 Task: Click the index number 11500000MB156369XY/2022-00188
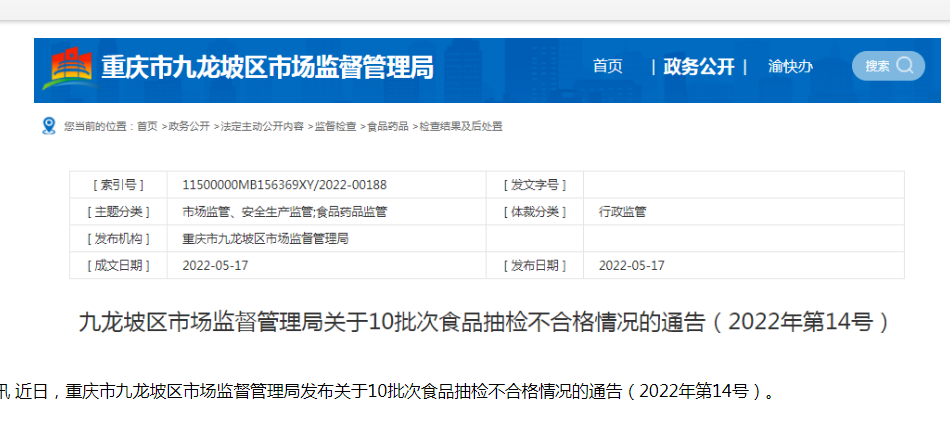(284, 185)
